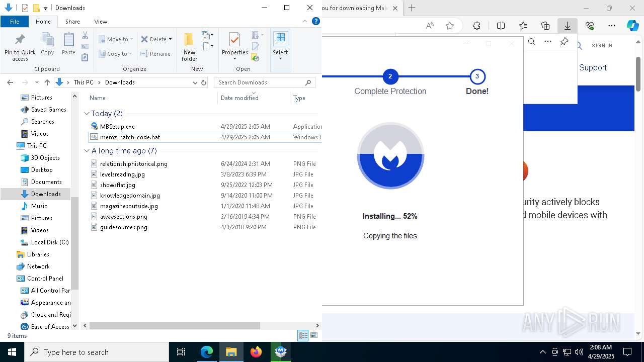
Task: Open Browser essentials heart icon in Edge
Action: 590,26
